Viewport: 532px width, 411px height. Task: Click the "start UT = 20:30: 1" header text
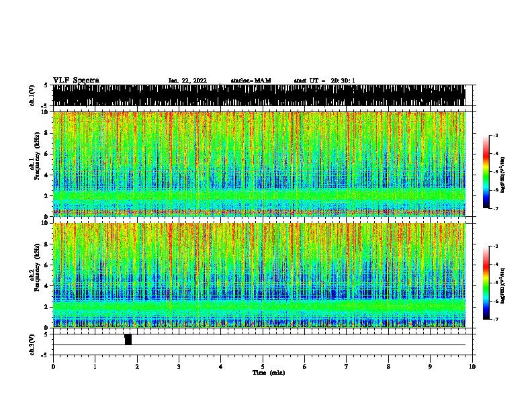324,81
